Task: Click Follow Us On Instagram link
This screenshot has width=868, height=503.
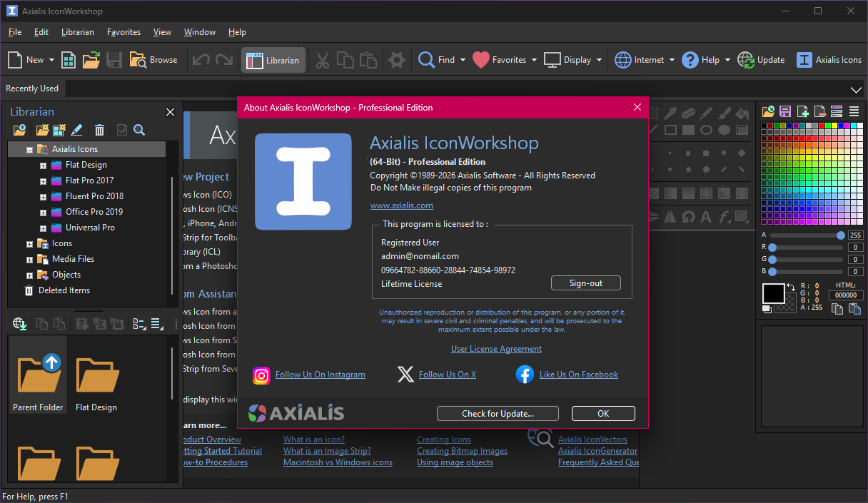Action: 321,375
